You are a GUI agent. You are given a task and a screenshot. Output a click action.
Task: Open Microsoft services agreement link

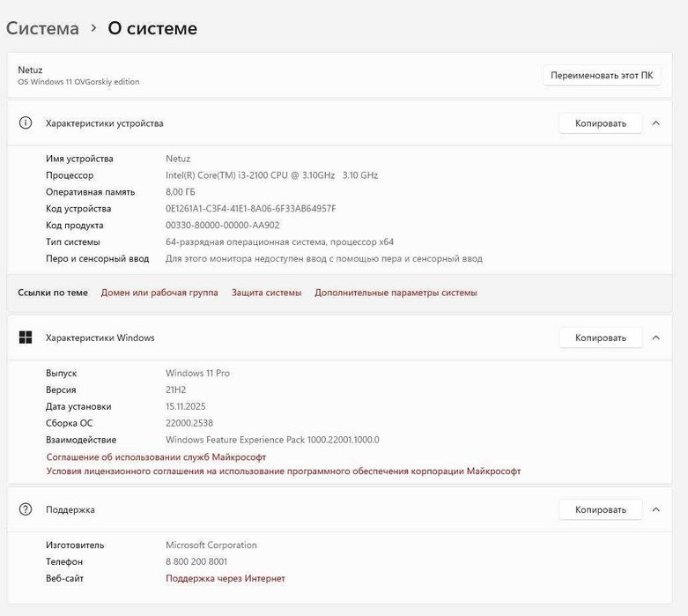tap(156, 457)
